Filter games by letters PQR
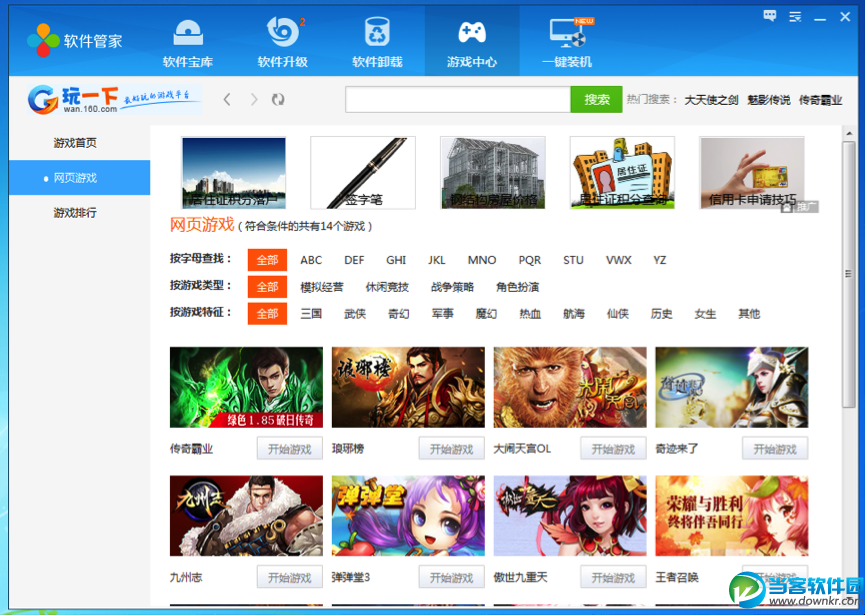Screen dimensions: 865x615 click(x=530, y=260)
